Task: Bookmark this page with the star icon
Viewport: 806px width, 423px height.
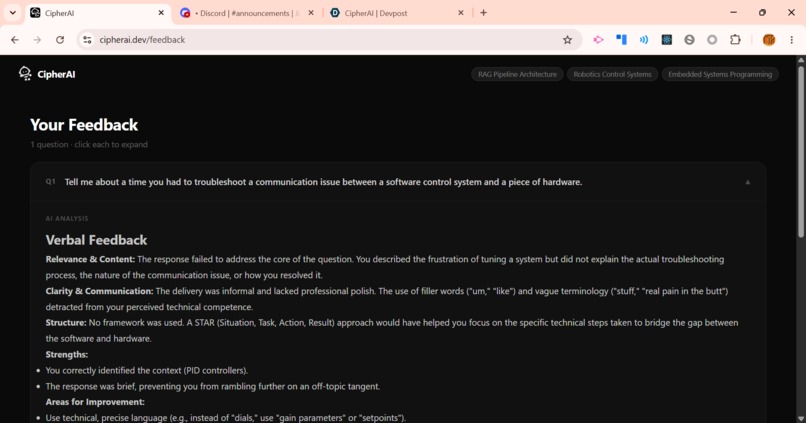Action: (567, 40)
